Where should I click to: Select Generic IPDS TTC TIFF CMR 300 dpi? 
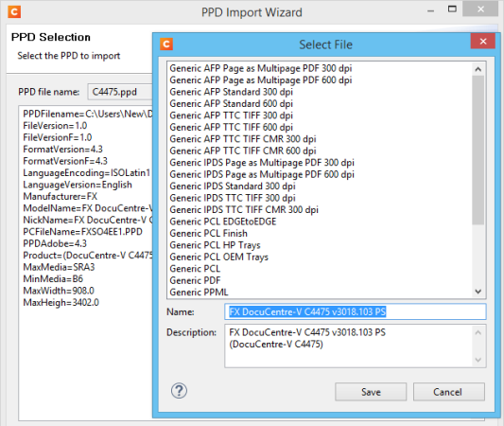coord(244,210)
